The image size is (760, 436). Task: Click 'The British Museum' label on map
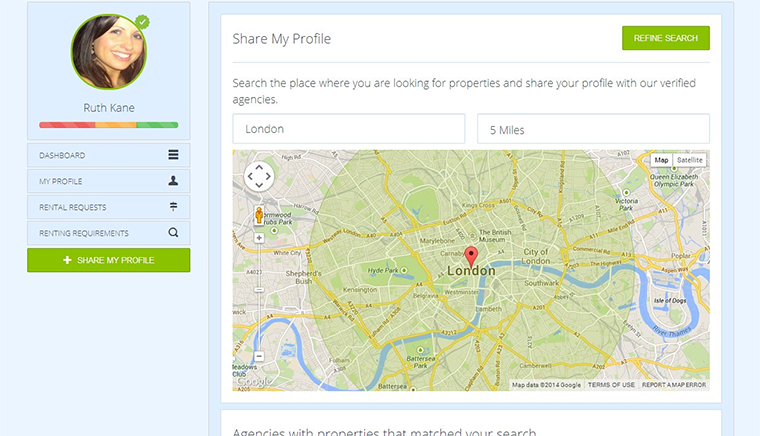pyautogui.click(x=494, y=235)
